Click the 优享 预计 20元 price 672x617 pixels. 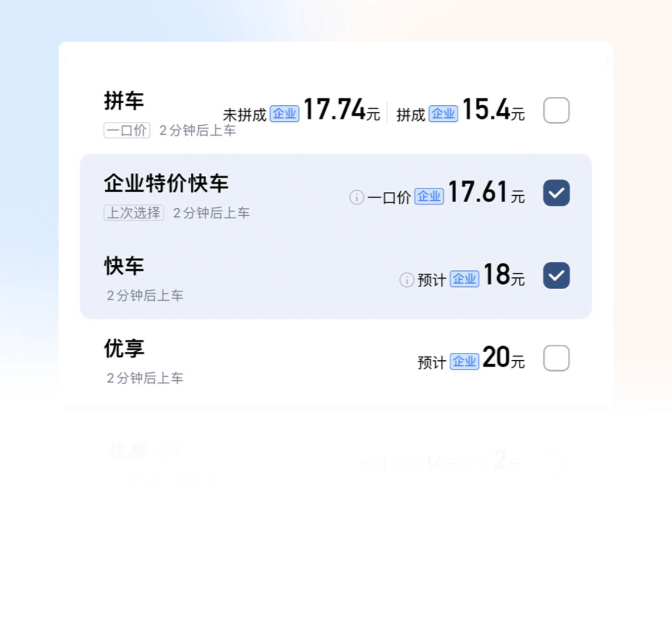click(503, 359)
